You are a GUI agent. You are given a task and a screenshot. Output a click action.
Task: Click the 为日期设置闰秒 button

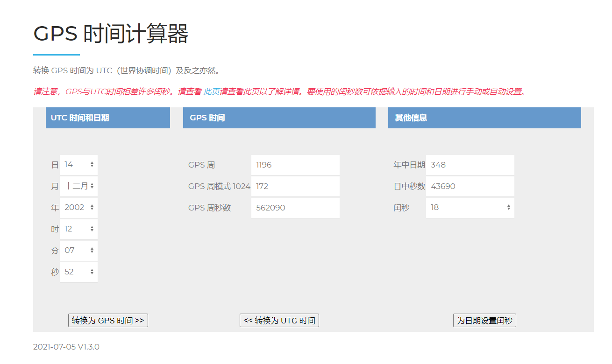point(484,320)
